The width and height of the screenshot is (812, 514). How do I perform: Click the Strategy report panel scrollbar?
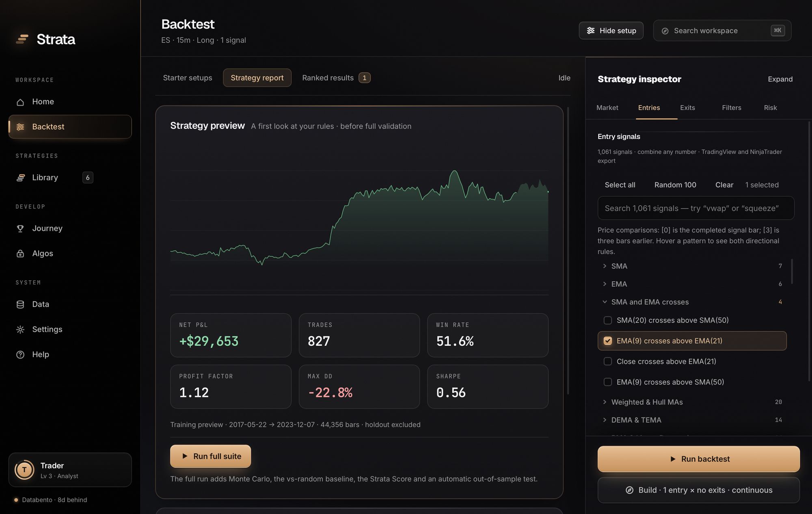568,250
